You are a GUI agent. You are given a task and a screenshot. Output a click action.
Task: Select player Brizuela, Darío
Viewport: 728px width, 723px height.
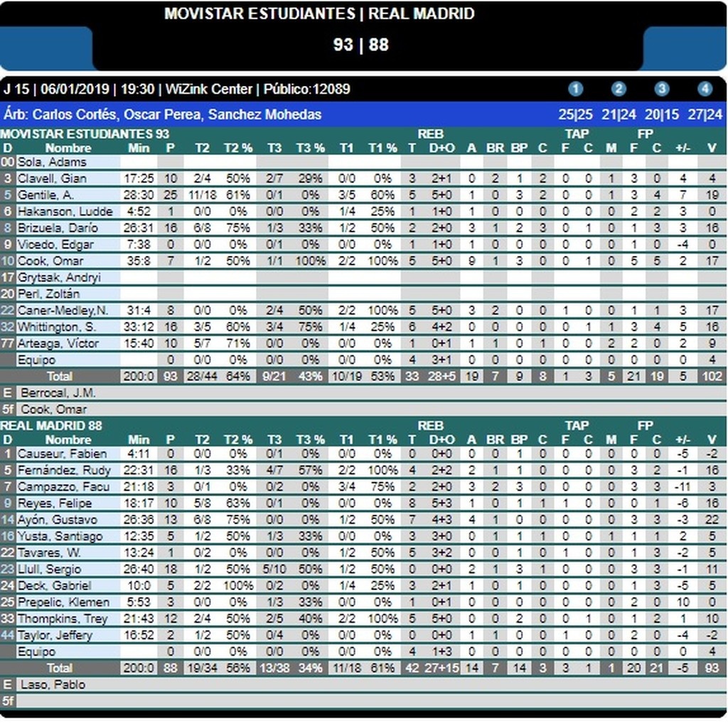point(58,228)
